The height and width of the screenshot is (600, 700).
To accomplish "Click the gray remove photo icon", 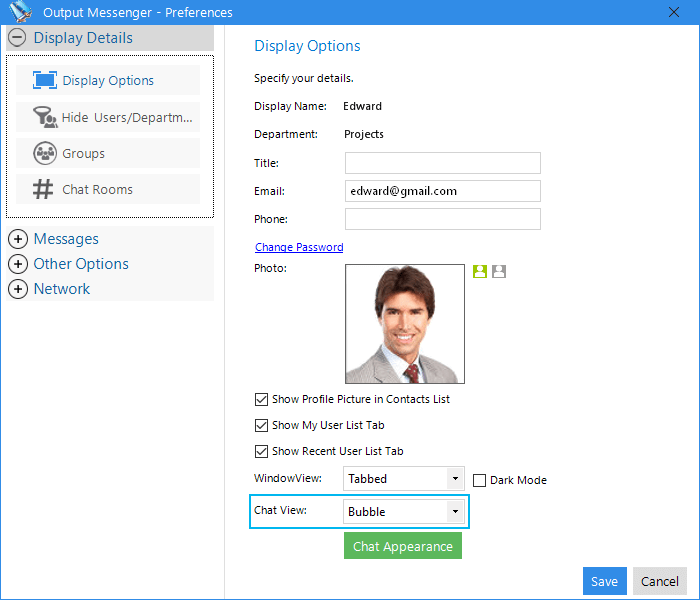I will (499, 271).
